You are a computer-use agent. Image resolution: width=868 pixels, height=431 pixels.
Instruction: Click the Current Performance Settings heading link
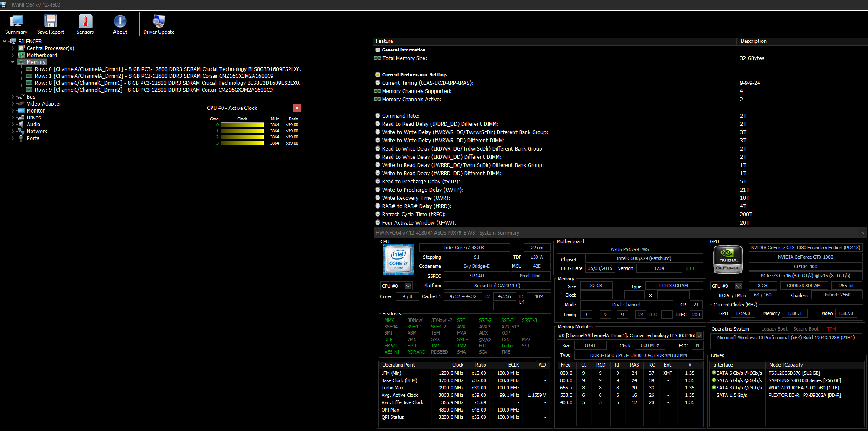pos(415,75)
